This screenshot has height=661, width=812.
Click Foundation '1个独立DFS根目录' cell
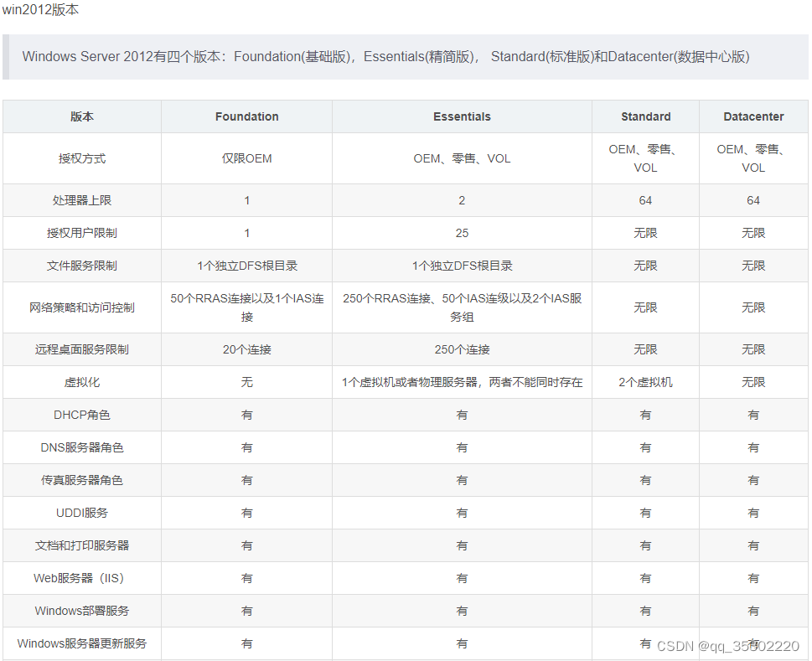246,266
